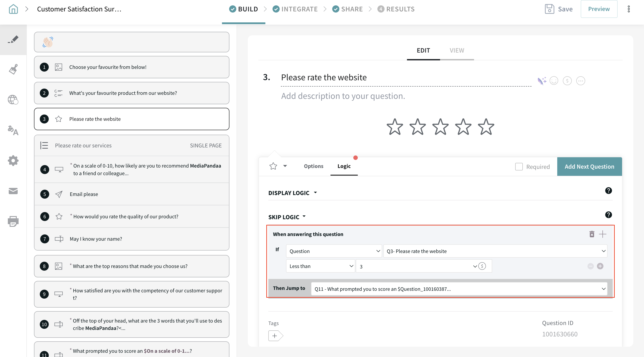Switch to the Options tab
The height and width of the screenshot is (357, 644).
(x=314, y=166)
